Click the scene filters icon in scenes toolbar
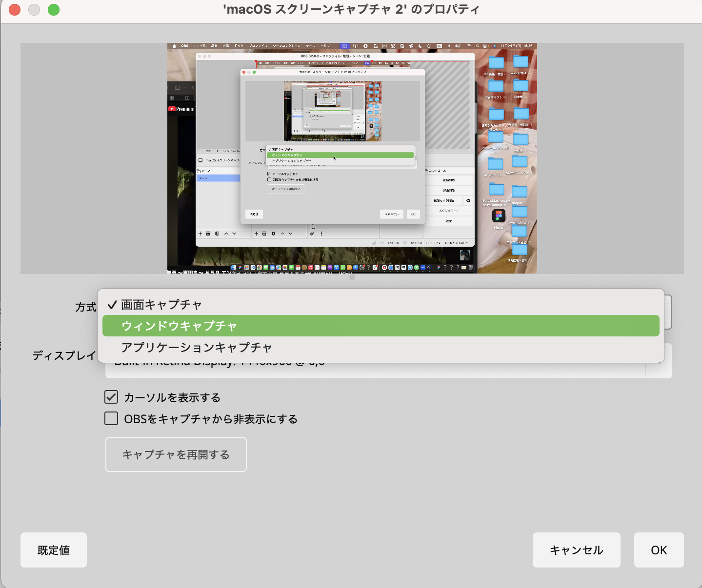This screenshot has width=702, height=588. coord(217,234)
